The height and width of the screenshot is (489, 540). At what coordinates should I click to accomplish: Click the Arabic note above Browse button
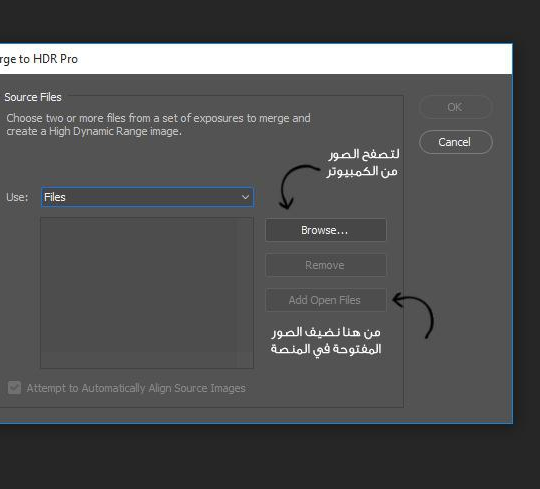pos(363,163)
